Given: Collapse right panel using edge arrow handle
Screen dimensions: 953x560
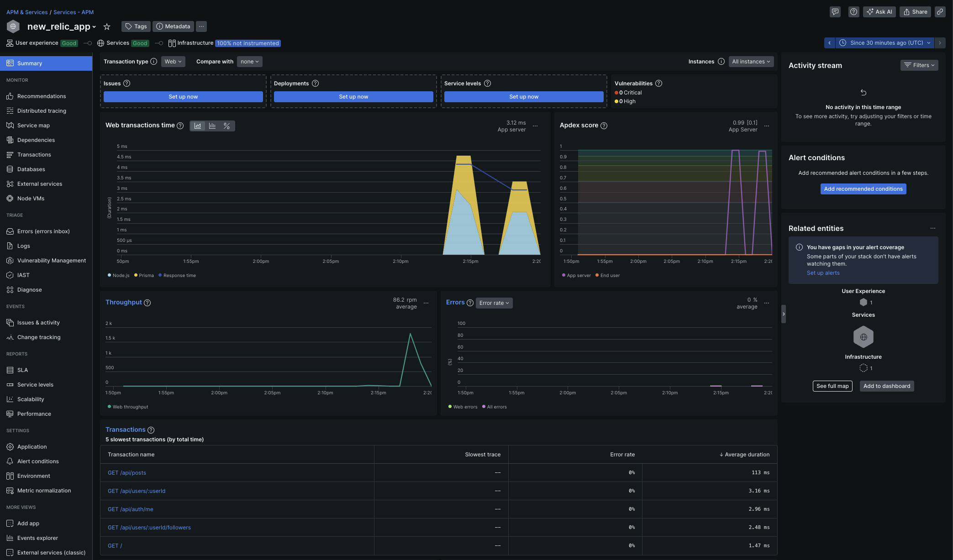Looking at the screenshot, I should click(x=784, y=314).
